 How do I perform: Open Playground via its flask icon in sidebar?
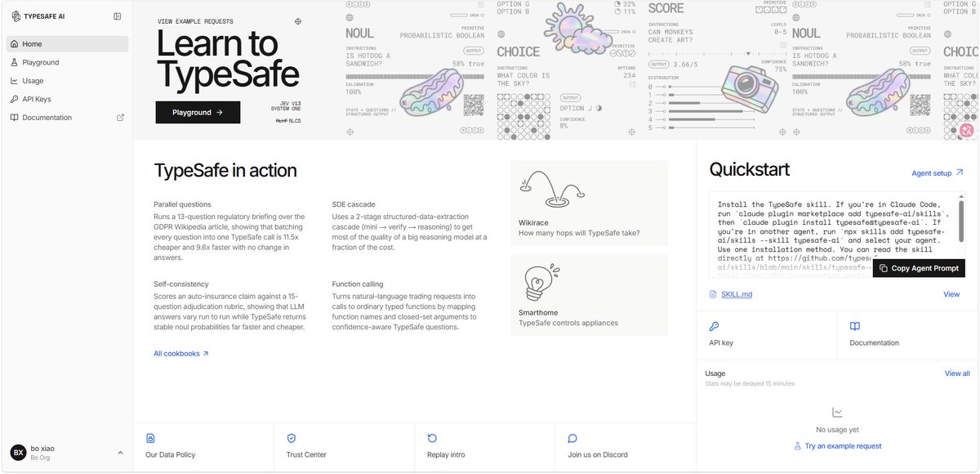click(15, 62)
